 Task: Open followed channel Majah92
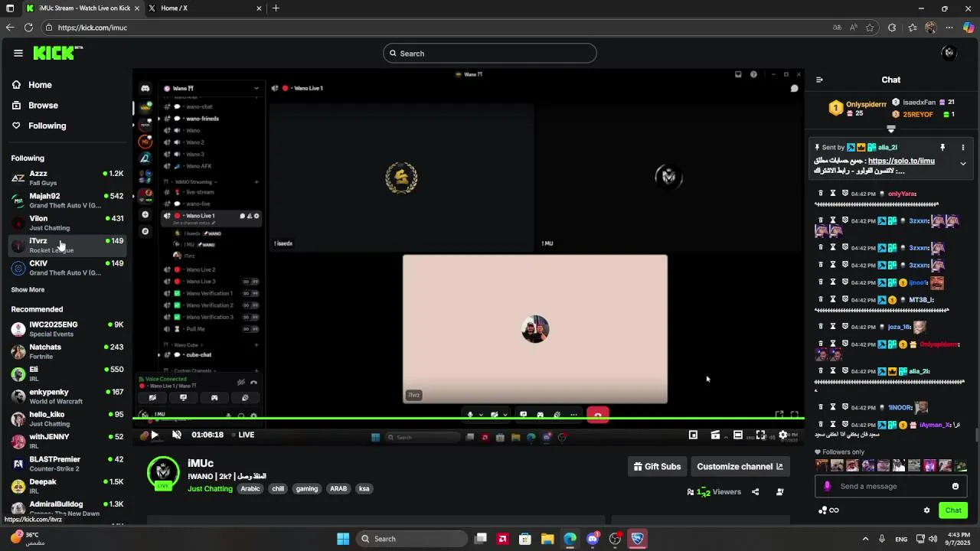click(67, 201)
